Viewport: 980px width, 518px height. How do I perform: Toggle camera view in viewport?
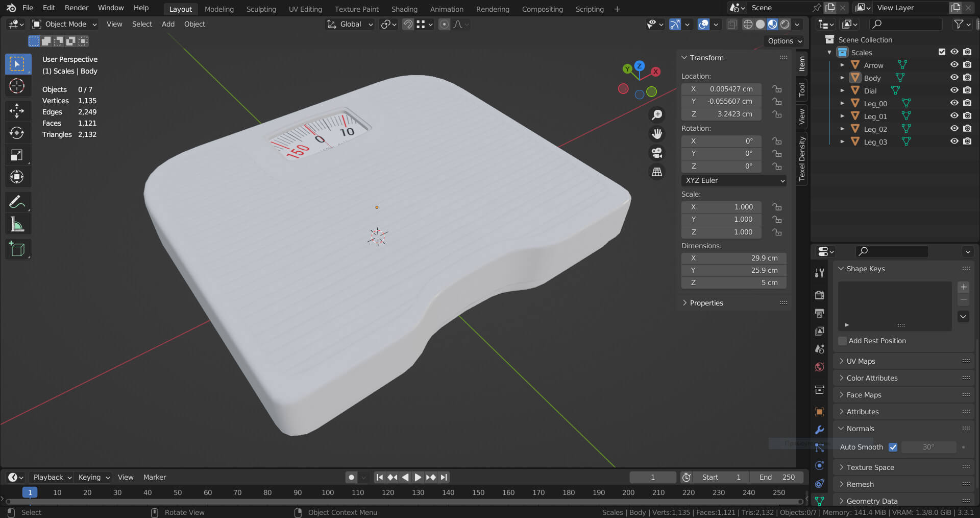tap(657, 153)
